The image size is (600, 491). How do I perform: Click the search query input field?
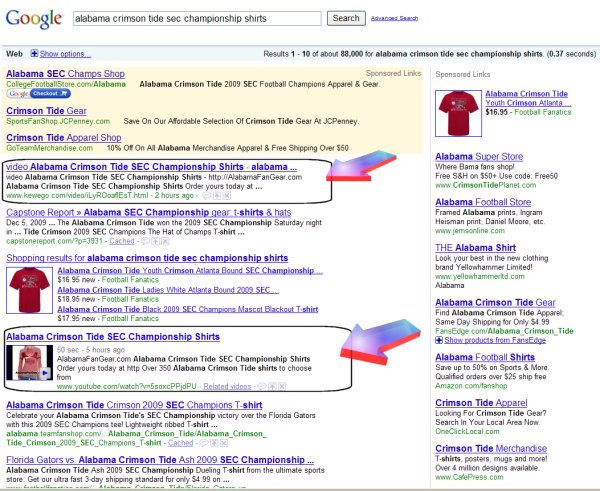coord(197,18)
